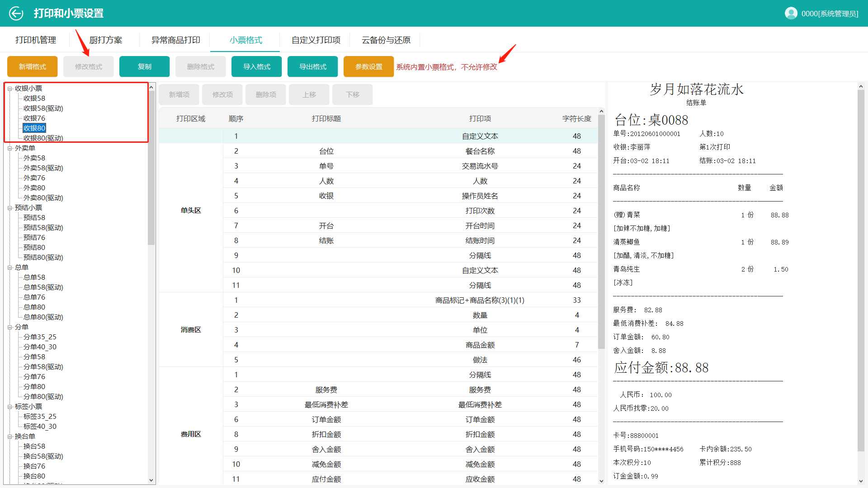The height and width of the screenshot is (488, 868).
Task: Switch to the 云备份与还原 tab
Action: [x=386, y=40]
